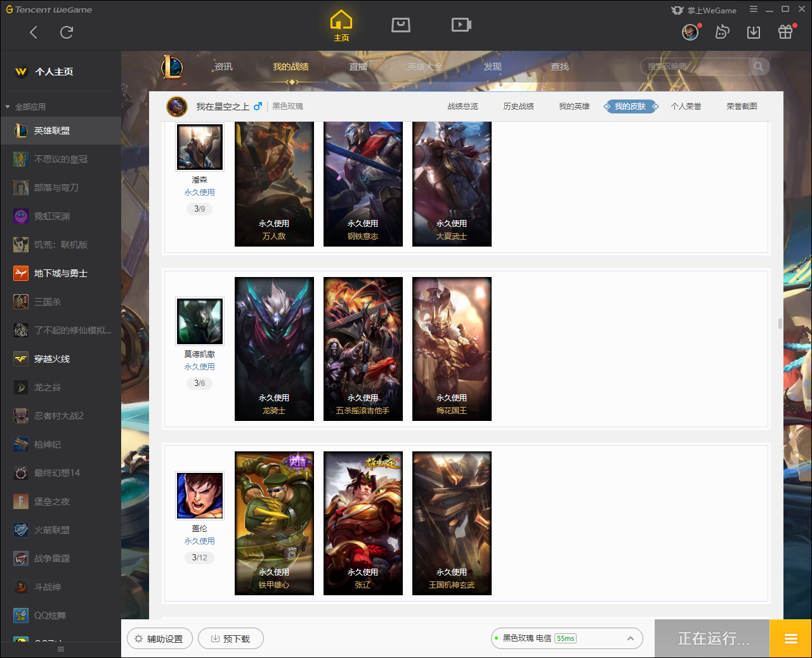Click the skins list vertical scrollbar handle
This screenshot has height=658, width=812.
pos(780,323)
